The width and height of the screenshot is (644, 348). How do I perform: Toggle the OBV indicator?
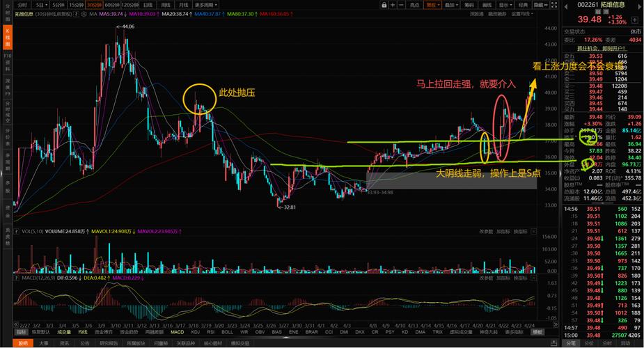pos(260,332)
